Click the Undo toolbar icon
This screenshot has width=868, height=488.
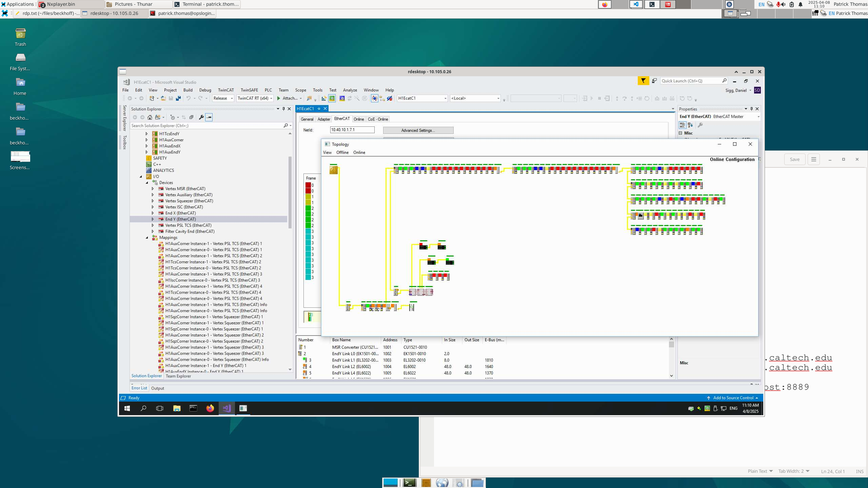tap(189, 98)
